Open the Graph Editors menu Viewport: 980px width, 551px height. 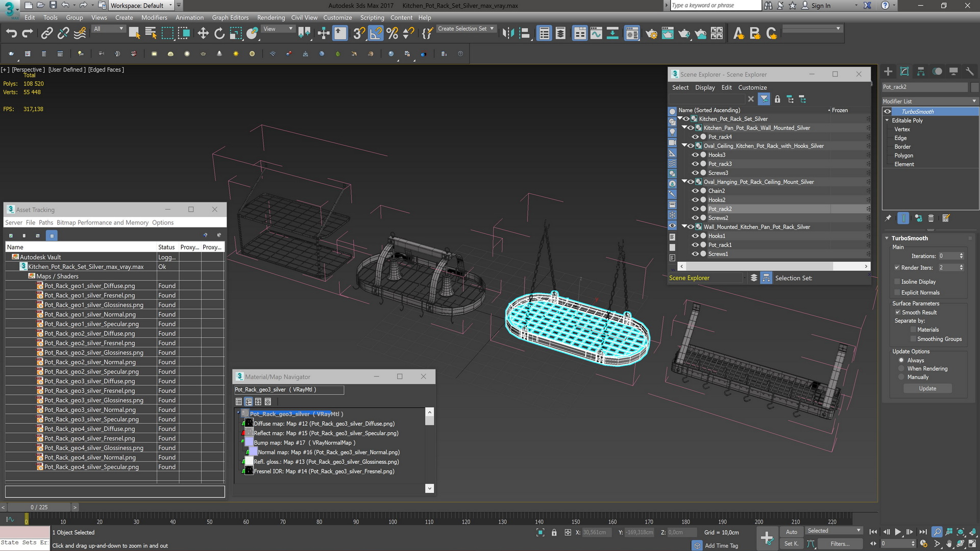[230, 17]
